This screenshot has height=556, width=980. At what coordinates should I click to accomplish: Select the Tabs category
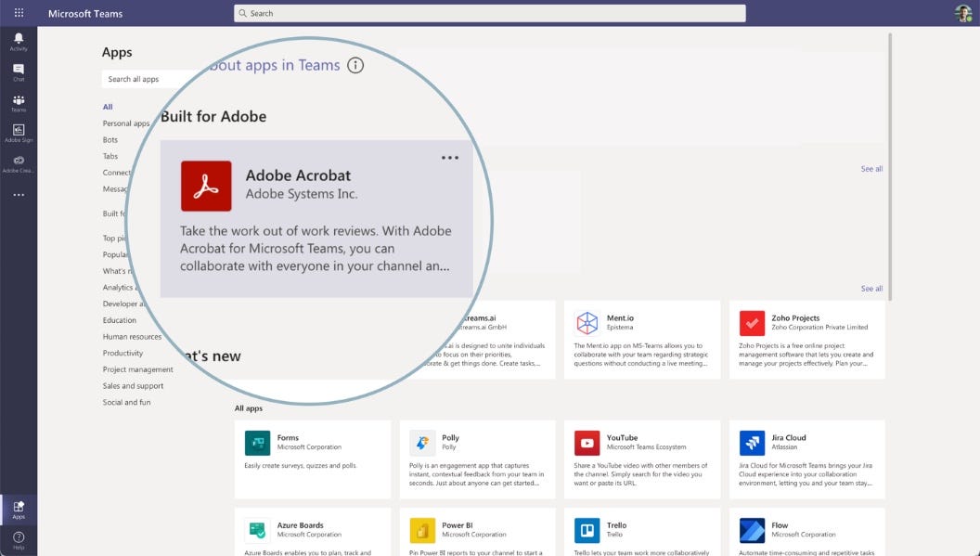[x=110, y=156]
